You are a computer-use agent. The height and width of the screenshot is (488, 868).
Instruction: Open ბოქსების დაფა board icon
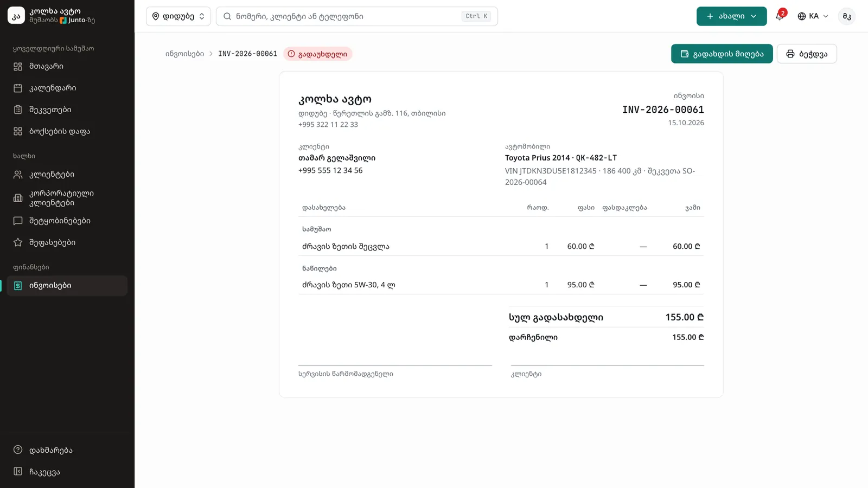tap(18, 131)
